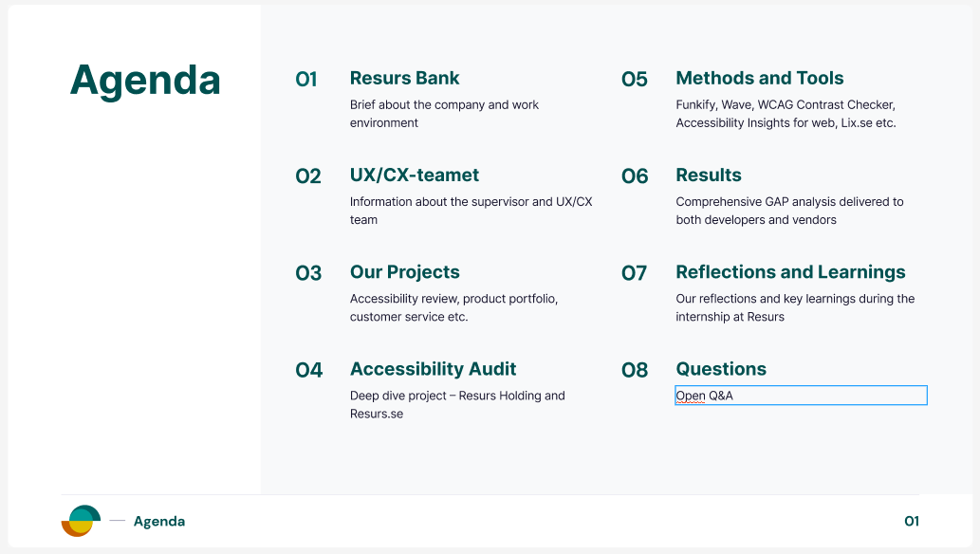The height and width of the screenshot is (554, 980).
Task: Select the Accessibility Audit heading
Action: [x=433, y=369]
